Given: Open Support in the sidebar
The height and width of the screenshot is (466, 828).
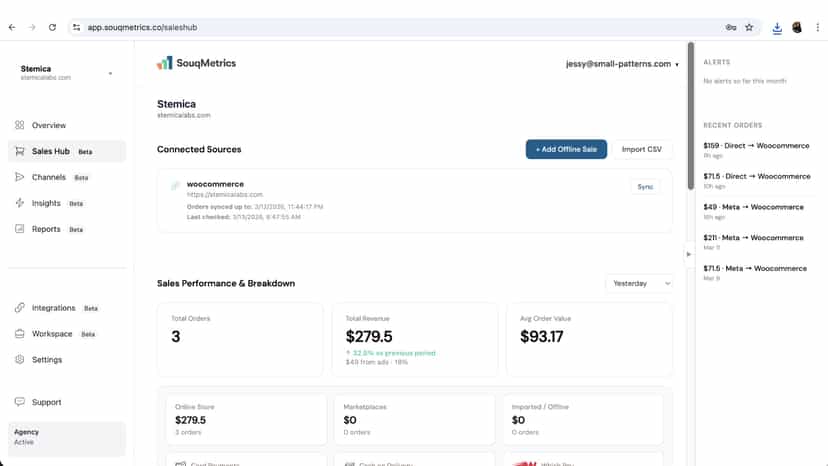Looking at the screenshot, I should 67,402.
